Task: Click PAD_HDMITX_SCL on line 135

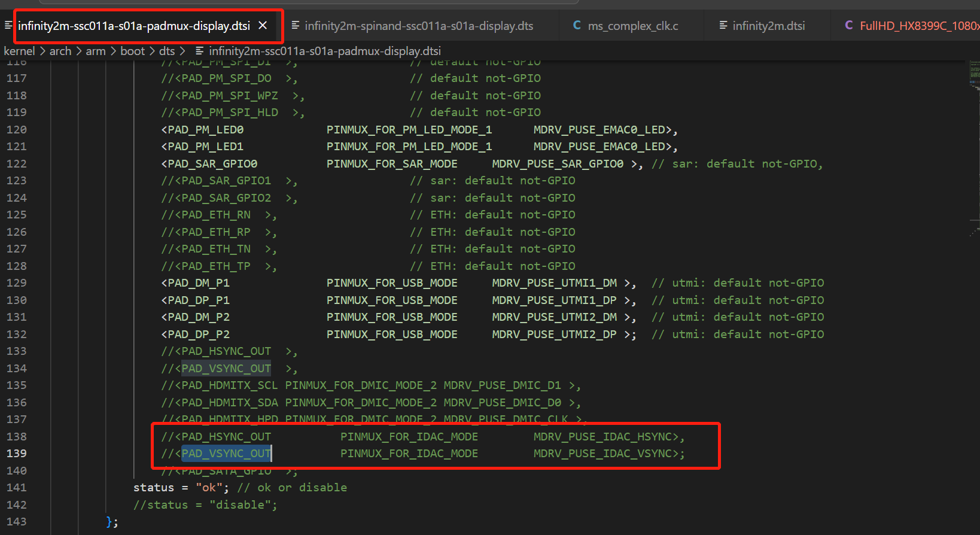Action: [x=230, y=385]
